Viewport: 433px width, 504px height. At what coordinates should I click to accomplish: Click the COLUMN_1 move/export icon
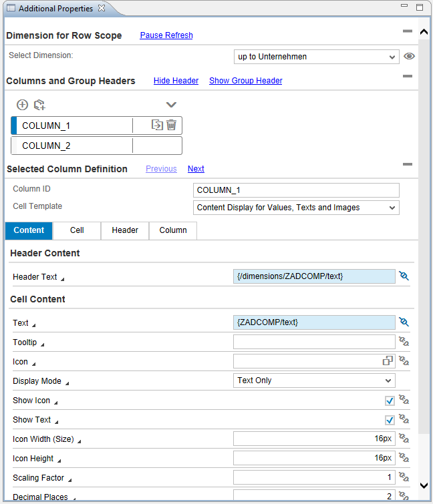157,125
